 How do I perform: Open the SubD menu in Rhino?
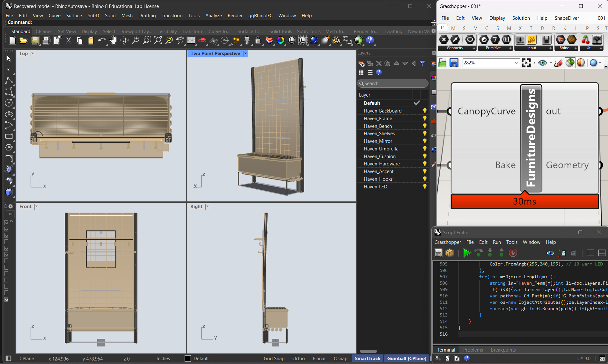tap(93, 15)
